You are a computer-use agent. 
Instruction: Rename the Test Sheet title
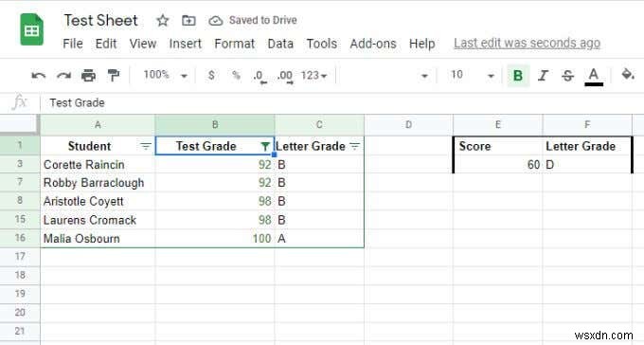[x=101, y=20]
